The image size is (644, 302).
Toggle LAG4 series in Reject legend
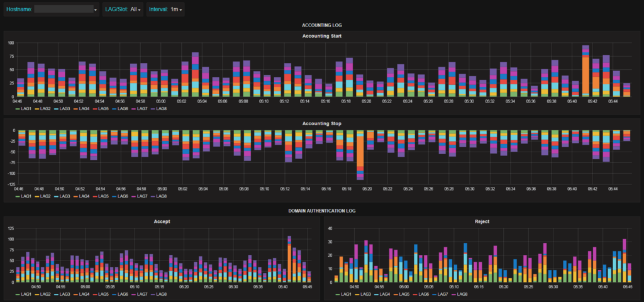pos(382,294)
